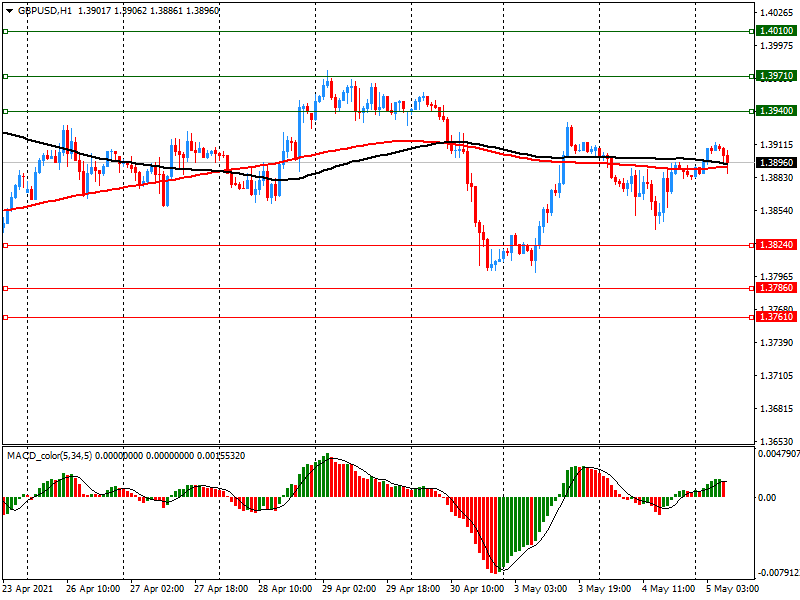Select the 30 Apr 10:00 time label
This screenshot has height=600, width=800.
pos(478,589)
